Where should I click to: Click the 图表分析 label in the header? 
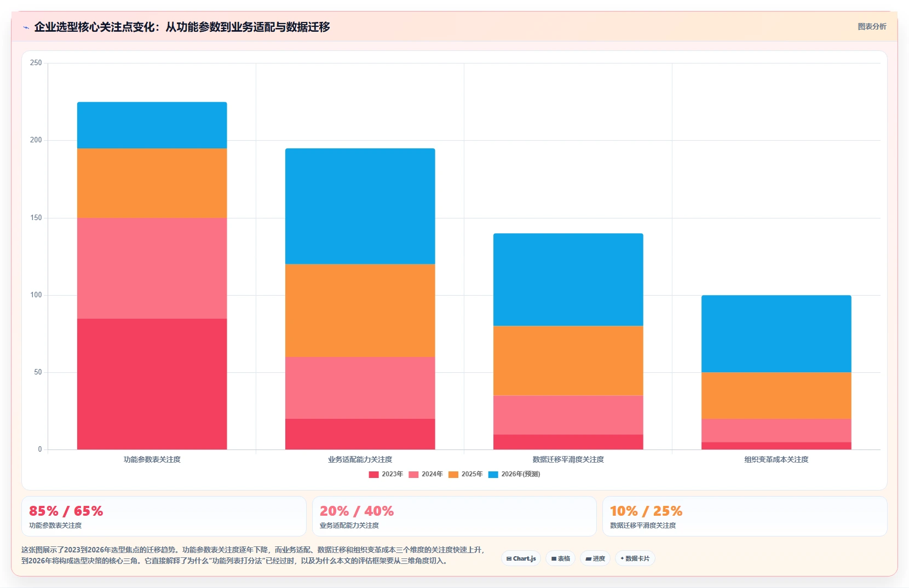(872, 26)
